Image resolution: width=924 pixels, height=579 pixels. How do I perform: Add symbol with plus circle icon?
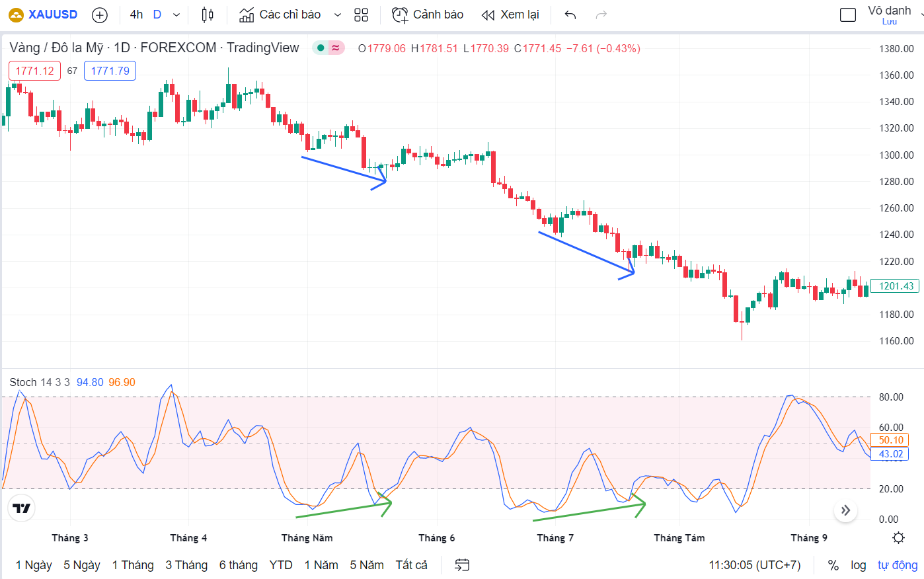99,15
